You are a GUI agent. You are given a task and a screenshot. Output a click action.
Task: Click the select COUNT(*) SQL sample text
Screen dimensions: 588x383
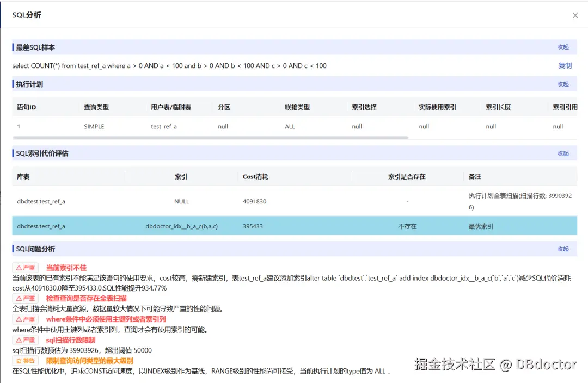coord(169,66)
